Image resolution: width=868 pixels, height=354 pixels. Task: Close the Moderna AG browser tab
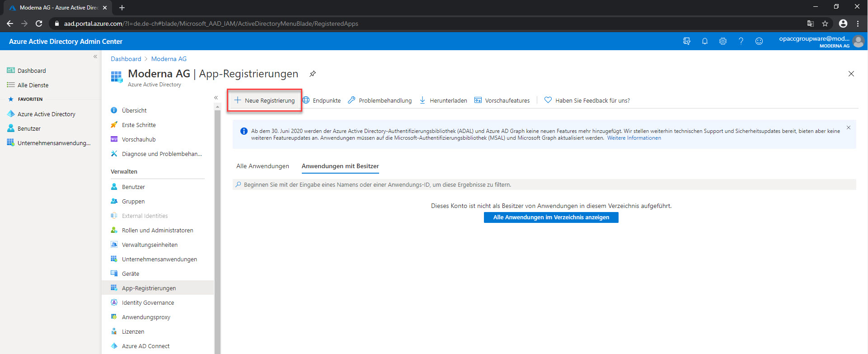coord(105,8)
